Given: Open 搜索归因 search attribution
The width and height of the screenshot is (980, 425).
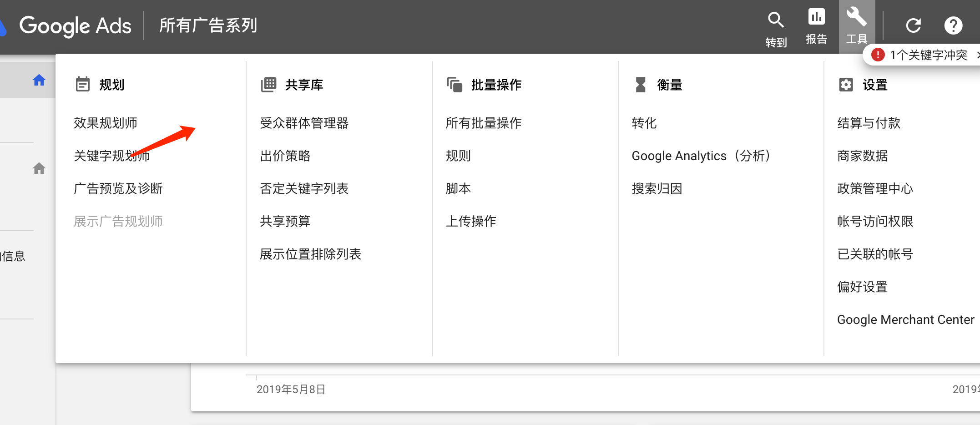Looking at the screenshot, I should pos(657,188).
